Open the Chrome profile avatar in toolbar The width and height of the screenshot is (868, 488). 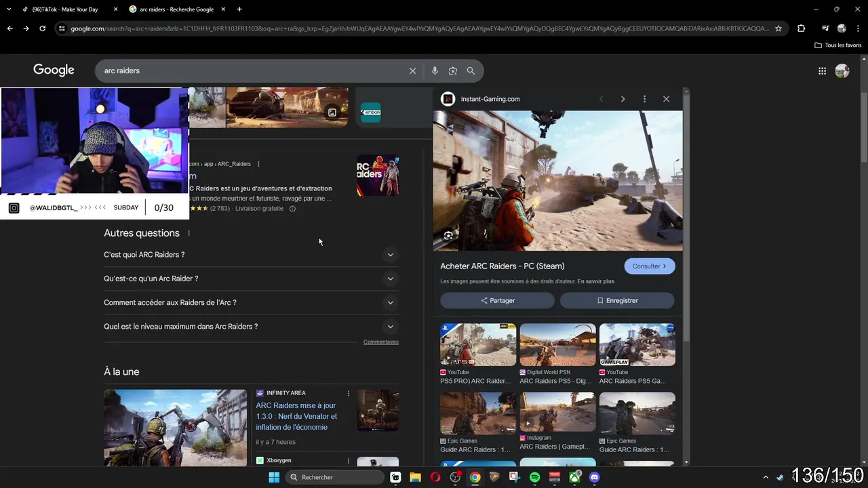(842, 28)
